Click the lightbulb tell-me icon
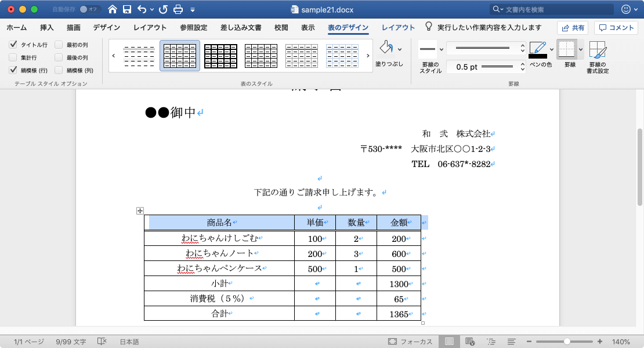 click(x=428, y=27)
